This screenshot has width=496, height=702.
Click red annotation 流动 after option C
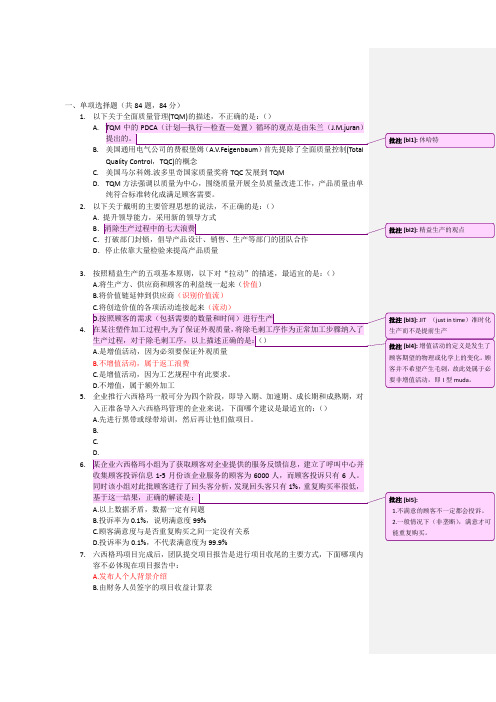click(x=220, y=307)
